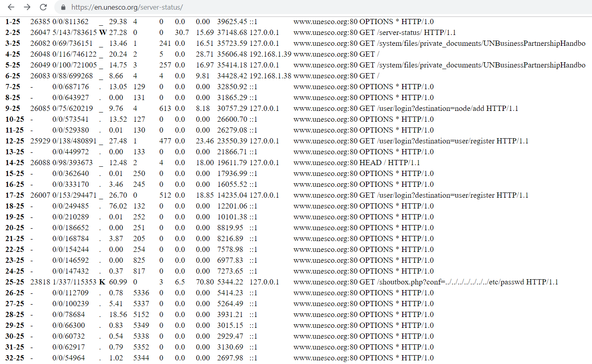Select PID 26385 in row 1-25

coord(40,22)
